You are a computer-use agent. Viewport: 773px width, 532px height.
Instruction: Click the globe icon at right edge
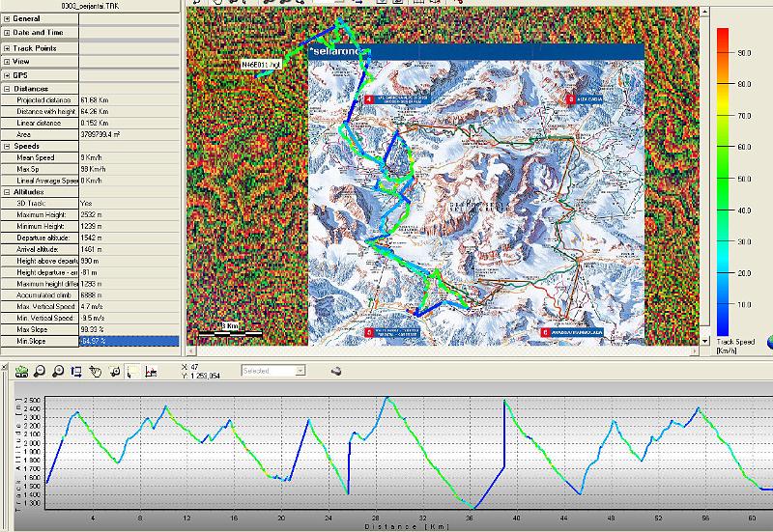pos(770,342)
